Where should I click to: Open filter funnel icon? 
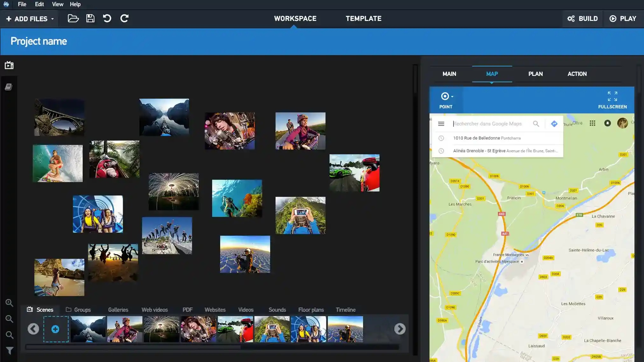click(x=9, y=351)
